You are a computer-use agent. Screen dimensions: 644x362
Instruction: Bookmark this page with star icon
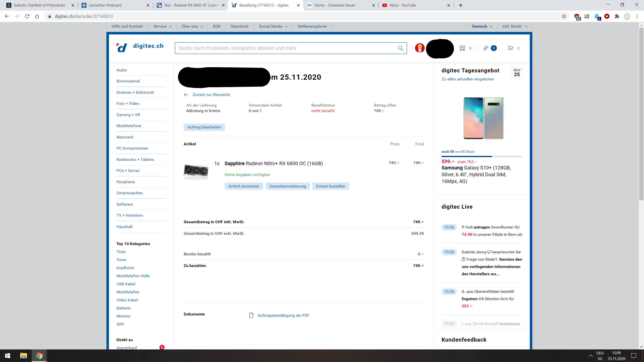564,16
